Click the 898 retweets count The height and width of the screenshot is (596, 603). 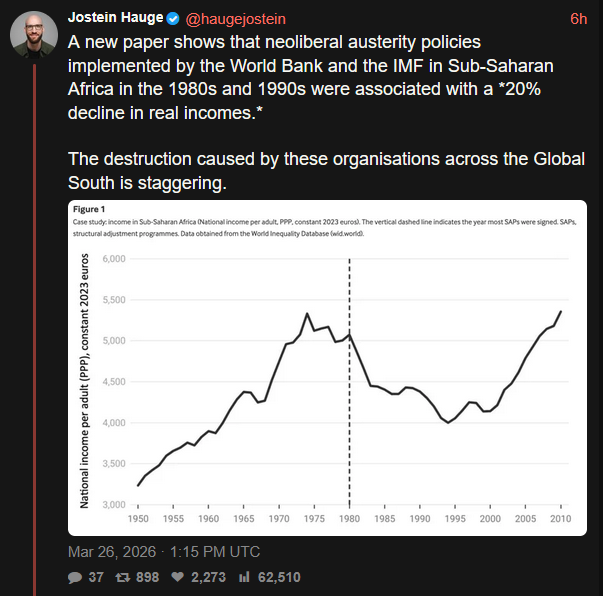[x=146, y=577]
